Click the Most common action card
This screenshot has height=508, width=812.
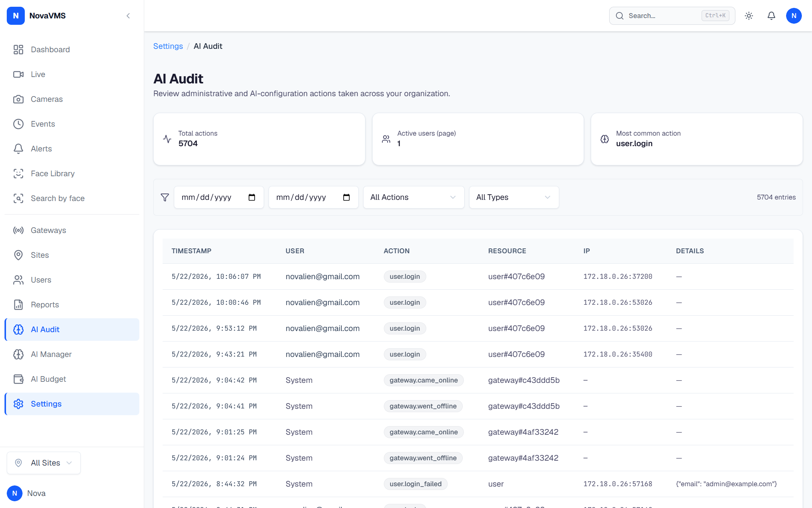pos(697,139)
